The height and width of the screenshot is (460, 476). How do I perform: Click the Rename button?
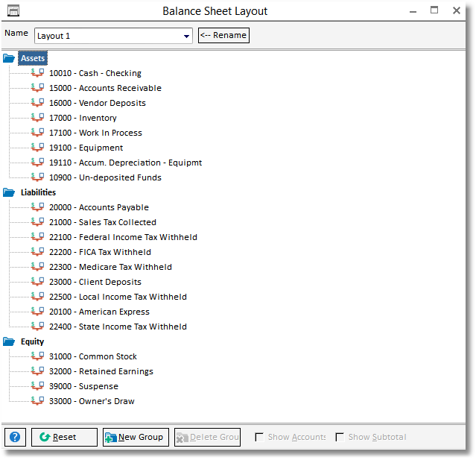pyautogui.click(x=223, y=35)
